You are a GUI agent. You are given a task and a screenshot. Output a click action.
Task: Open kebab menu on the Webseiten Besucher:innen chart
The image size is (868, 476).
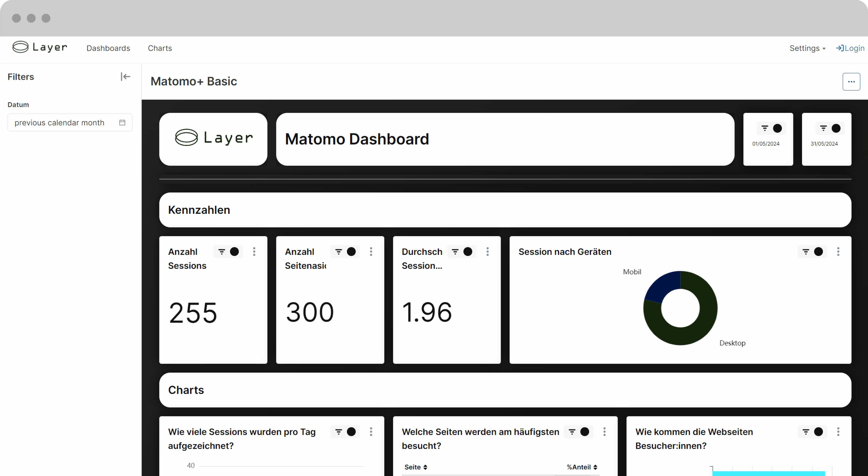[x=838, y=432]
